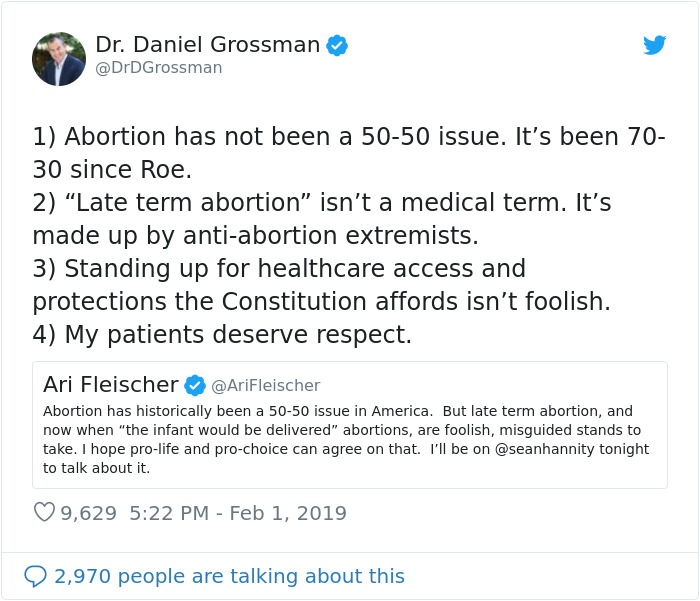The height and width of the screenshot is (601, 700).
Task: Click the reply speech bubble icon
Action: (35, 576)
